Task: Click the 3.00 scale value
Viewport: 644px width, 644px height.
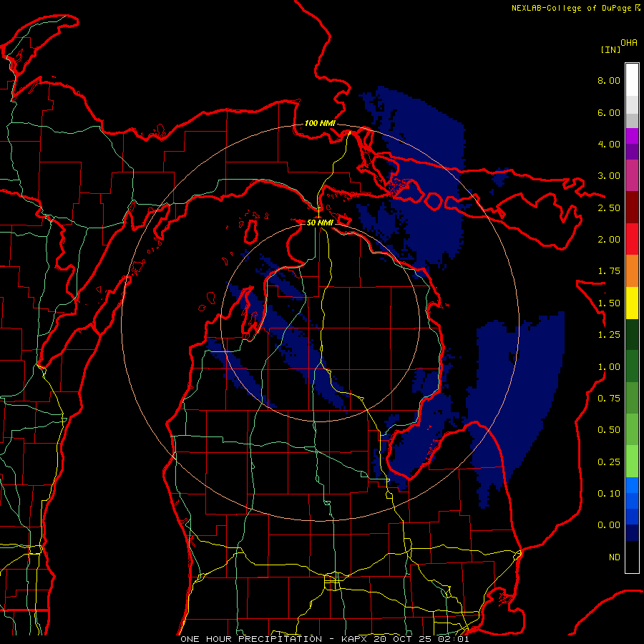Action: pos(609,176)
